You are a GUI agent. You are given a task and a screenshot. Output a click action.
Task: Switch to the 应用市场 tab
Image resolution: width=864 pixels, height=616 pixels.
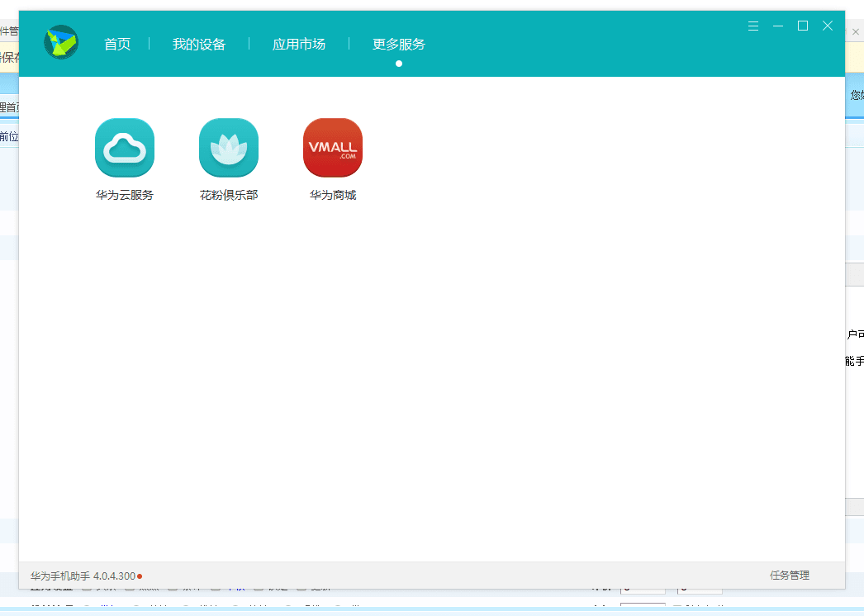pos(299,44)
